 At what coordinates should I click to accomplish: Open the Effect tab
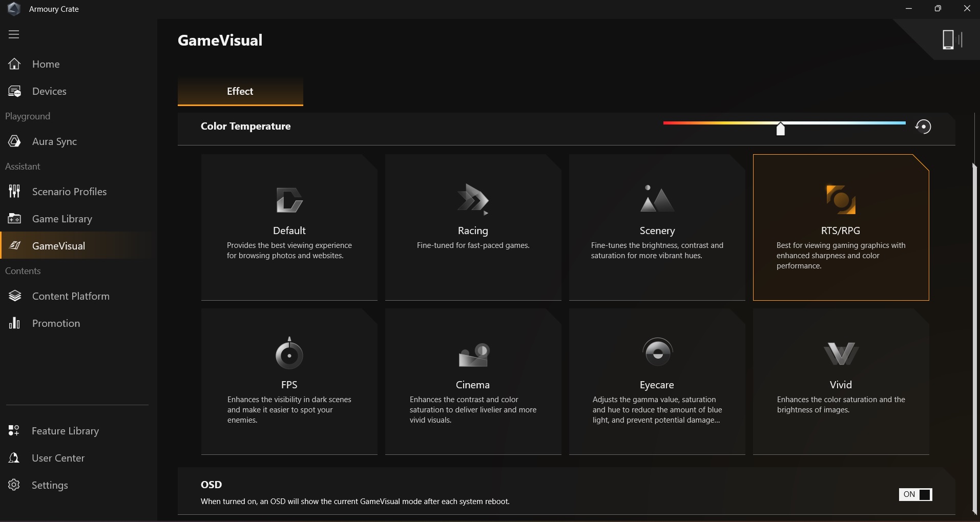(x=240, y=91)
